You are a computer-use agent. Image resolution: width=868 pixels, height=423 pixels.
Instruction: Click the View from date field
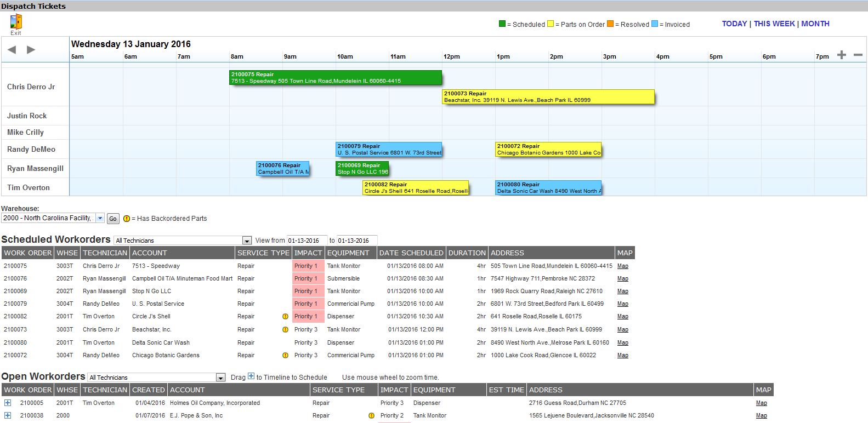tap(307, 241)
